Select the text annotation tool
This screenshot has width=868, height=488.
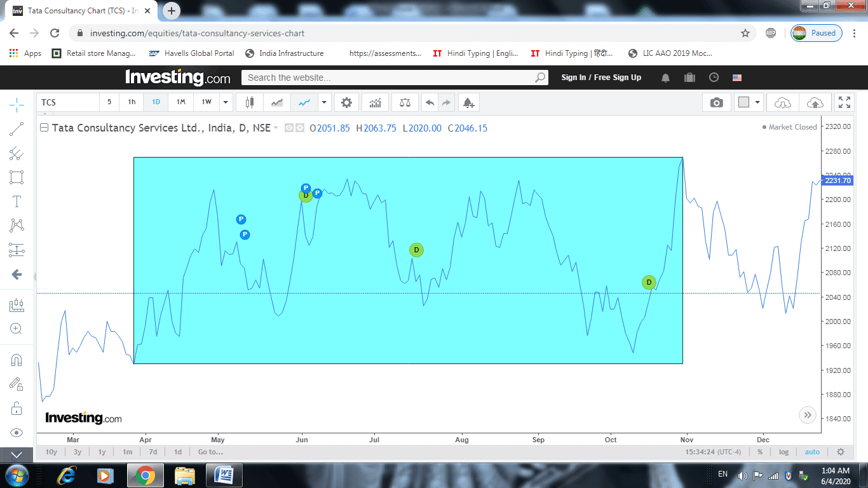[x=17, y=202]
